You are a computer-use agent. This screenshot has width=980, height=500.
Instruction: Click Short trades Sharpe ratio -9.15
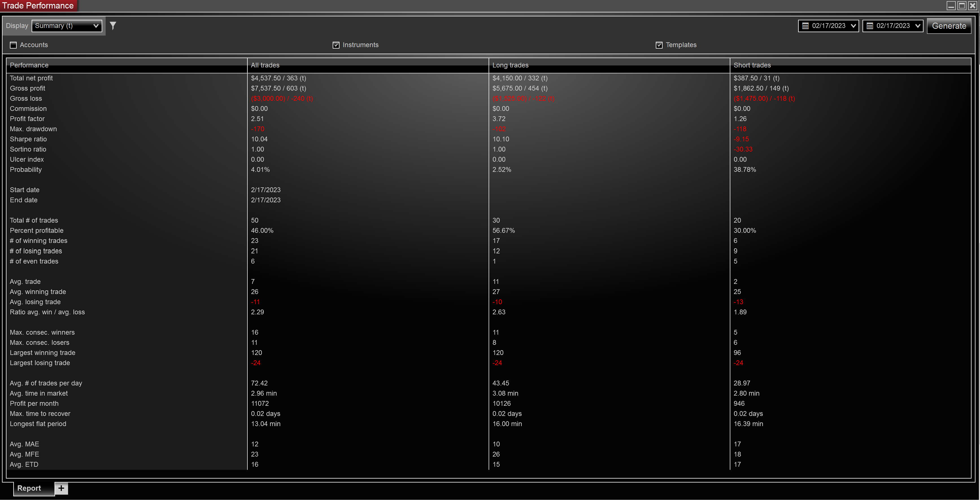tap(741, 139)
